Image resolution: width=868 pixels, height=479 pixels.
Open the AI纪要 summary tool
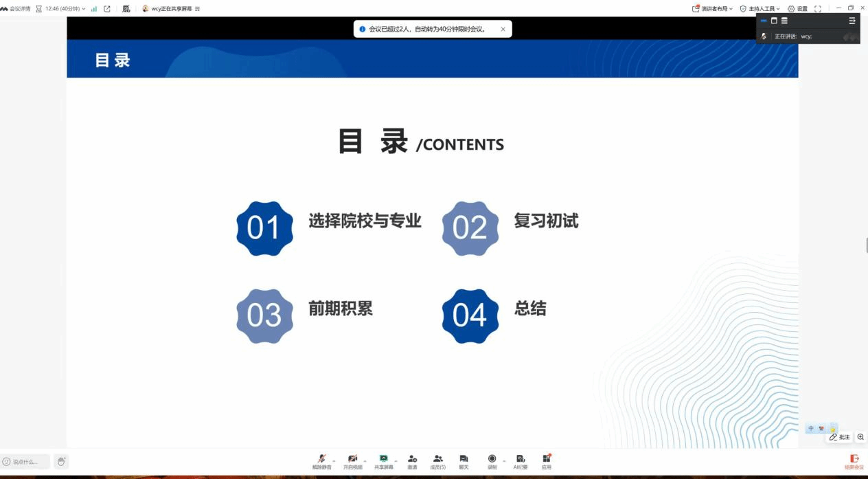pos(521,460)
